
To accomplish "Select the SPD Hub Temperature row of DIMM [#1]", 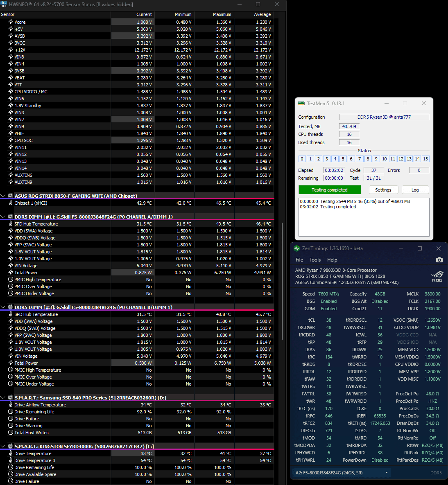I will click(137, 223).
